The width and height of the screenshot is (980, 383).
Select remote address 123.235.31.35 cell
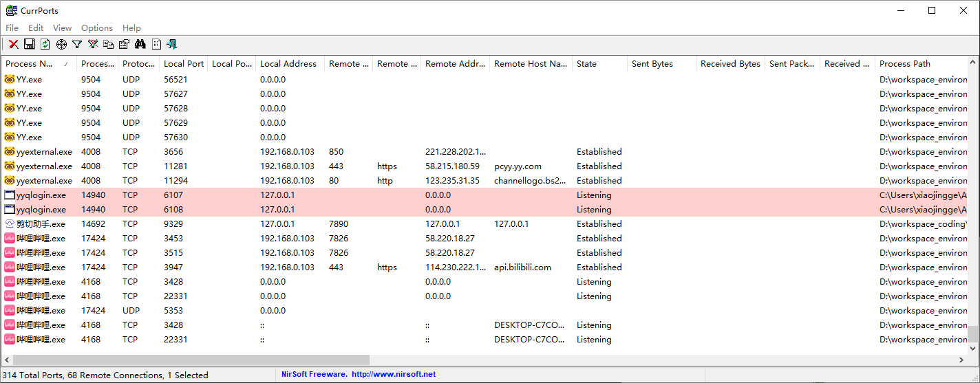(452, 180)
